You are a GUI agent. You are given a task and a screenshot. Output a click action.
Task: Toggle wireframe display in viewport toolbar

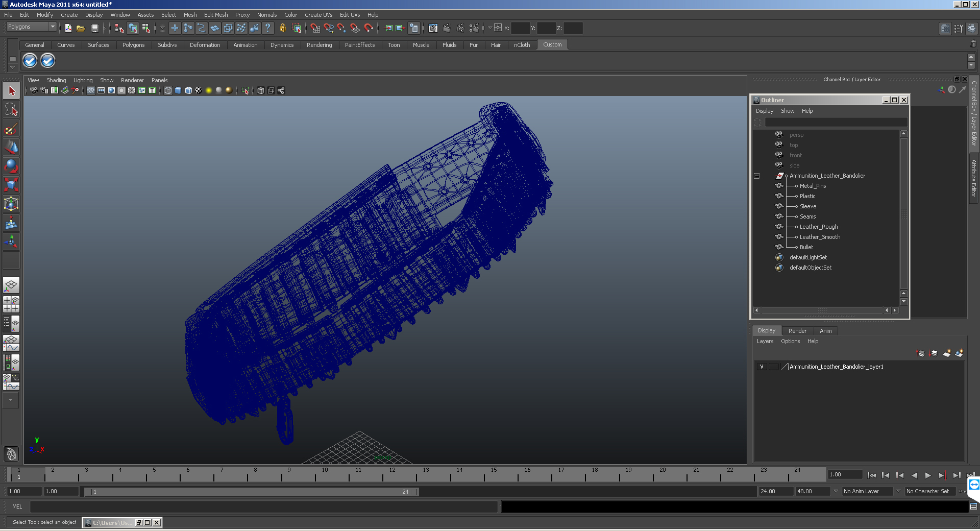[168, 90]
